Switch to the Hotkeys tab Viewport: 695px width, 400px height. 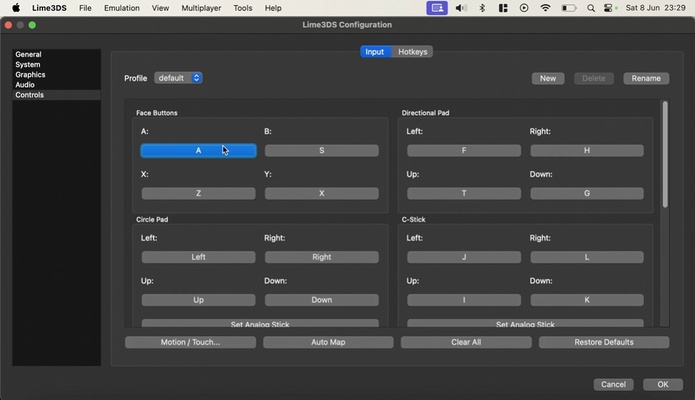tap(412, 52)
